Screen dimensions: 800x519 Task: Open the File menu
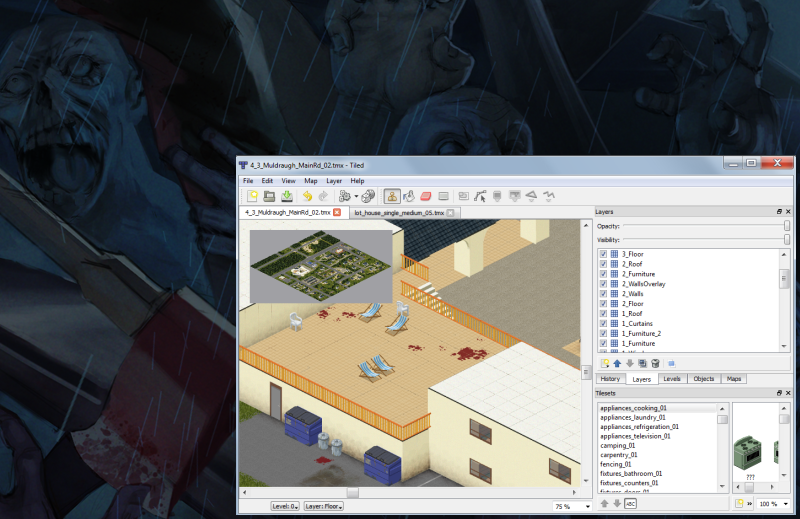click(x=248, y=181)
